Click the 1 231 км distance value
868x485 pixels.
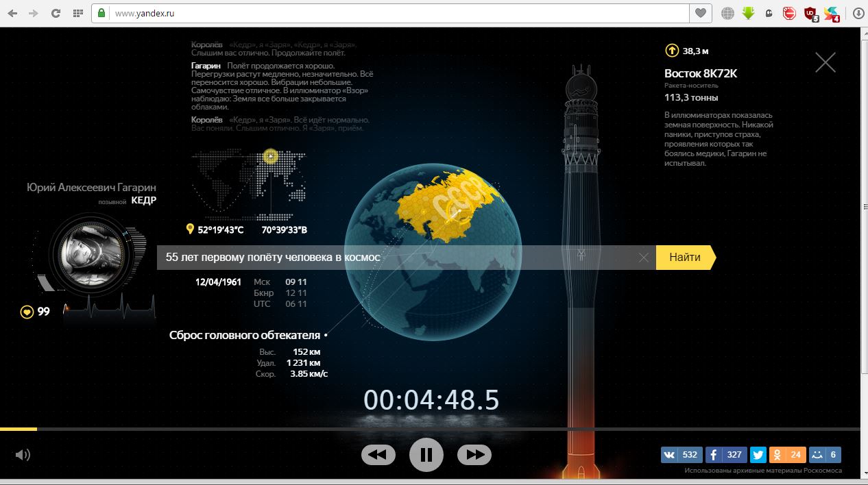coord(303,362)
